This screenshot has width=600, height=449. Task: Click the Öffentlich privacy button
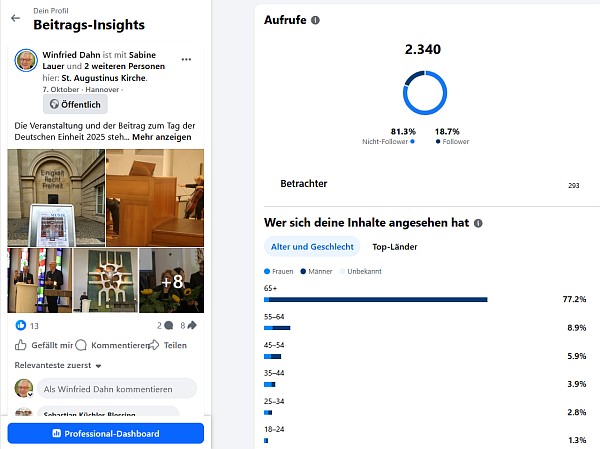(75, 104)
